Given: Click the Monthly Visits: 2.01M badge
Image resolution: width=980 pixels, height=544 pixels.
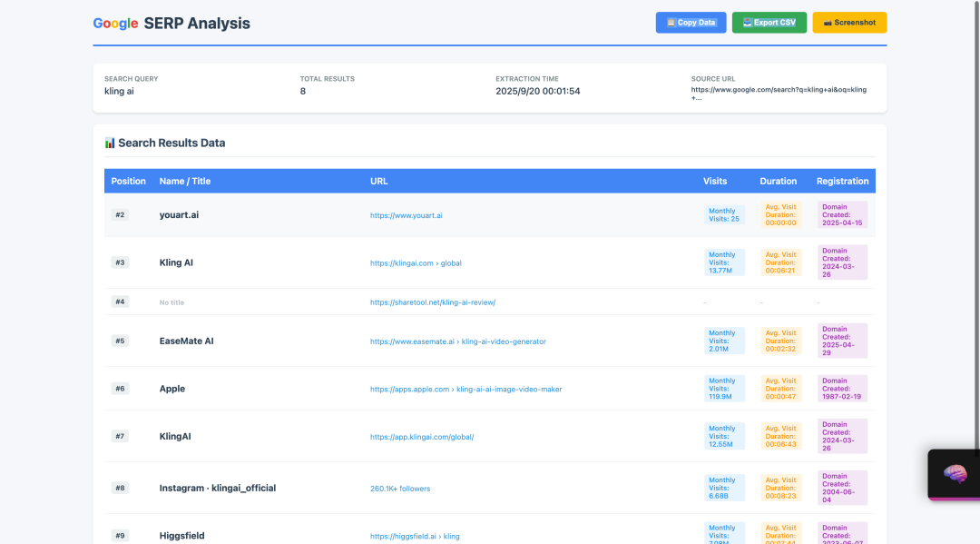Looking at the screenshot, I should click(724, 341).
